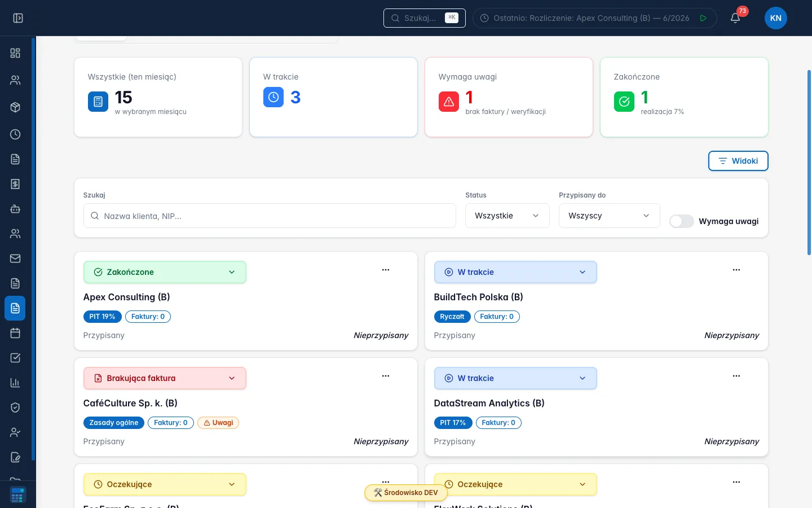Open the package box icon in sidebar

pos(15,107)
